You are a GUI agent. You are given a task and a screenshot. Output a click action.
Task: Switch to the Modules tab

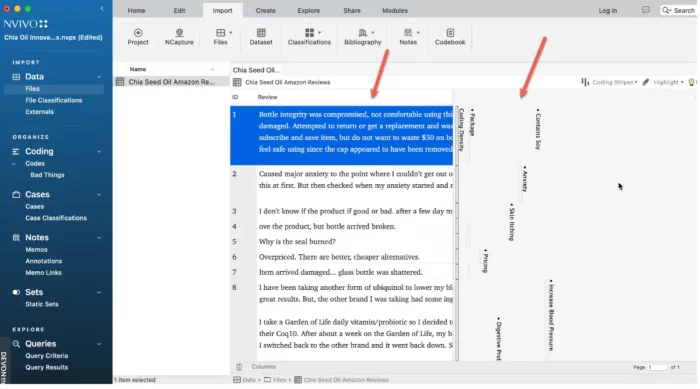click(395, 10)
